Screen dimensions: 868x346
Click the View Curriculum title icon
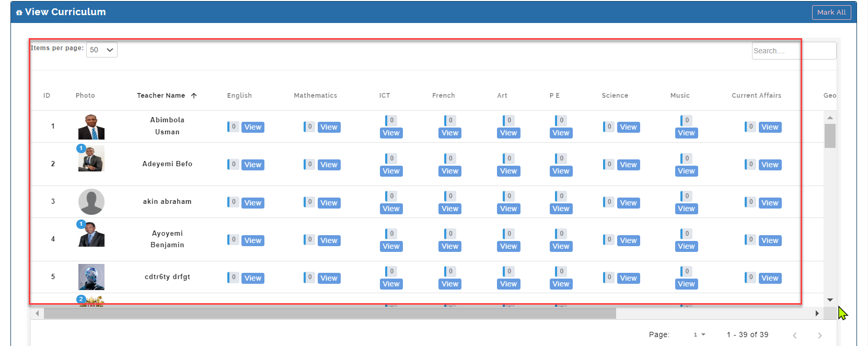pyautogui.click(x=19, y=13)
